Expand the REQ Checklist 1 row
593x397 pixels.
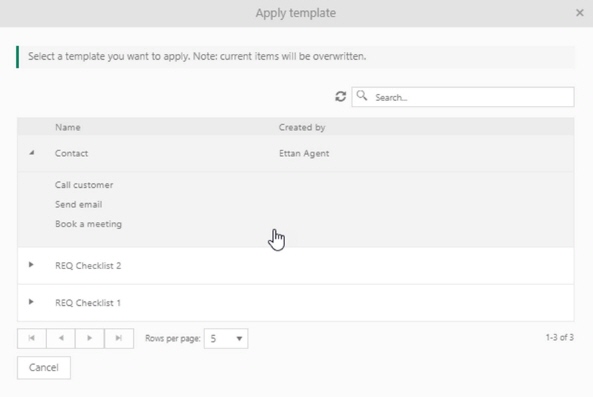point(31,302)
